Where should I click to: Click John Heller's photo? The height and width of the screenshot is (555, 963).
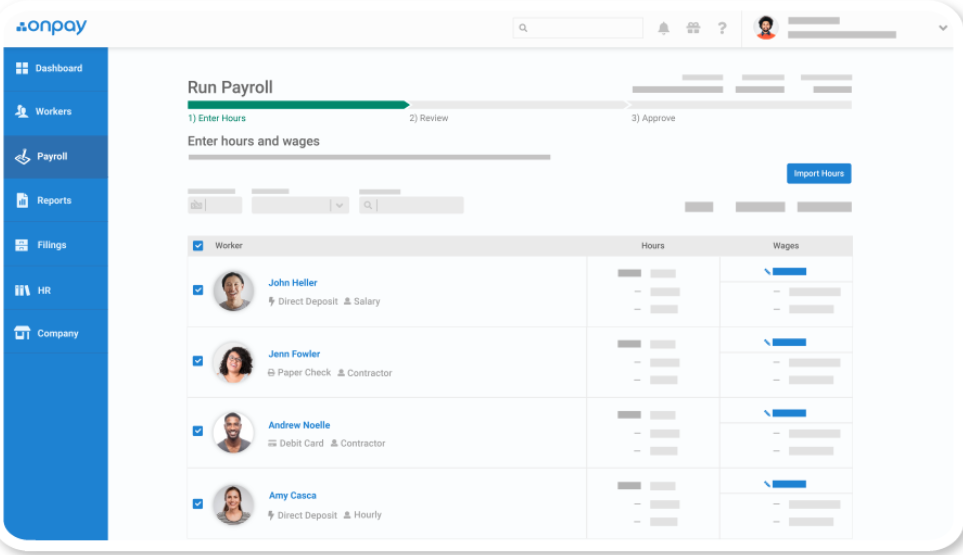click(x=233, y=291)
